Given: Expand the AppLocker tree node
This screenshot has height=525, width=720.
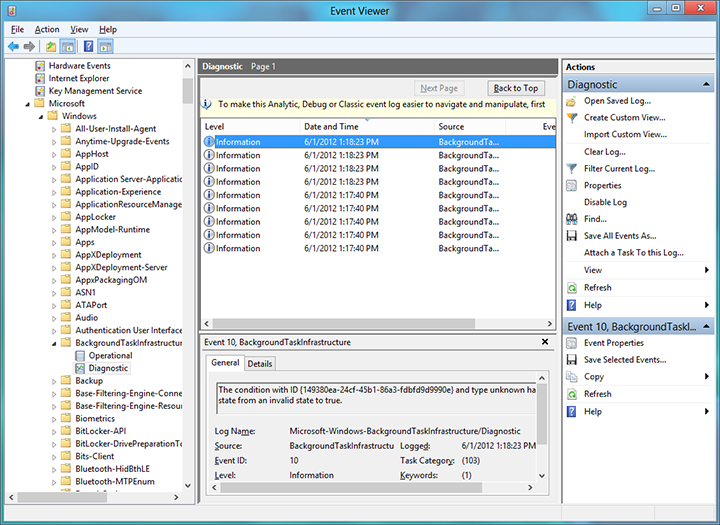Looking at the screenshot, I should pyautogui.click(x=54, y=216).
